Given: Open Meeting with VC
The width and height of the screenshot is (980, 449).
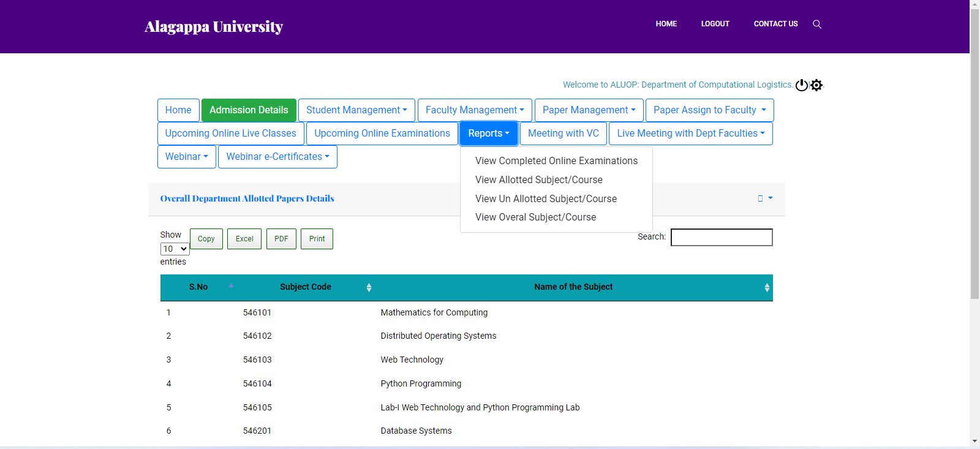Looking at the screenshot, I should (x=563, y=134).
